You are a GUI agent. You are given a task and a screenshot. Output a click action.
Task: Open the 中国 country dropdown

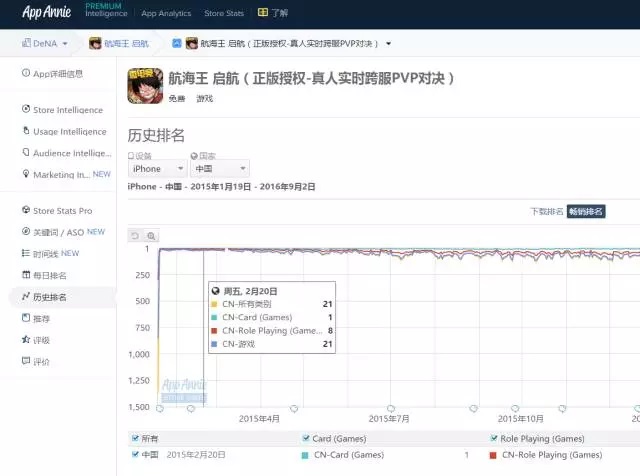pos(220,169)
